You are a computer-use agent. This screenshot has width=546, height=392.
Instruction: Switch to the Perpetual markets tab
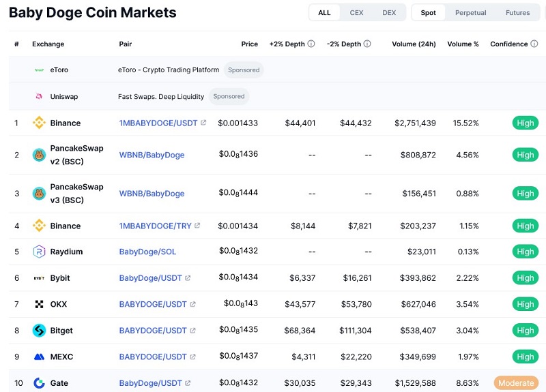coord(470,12)
